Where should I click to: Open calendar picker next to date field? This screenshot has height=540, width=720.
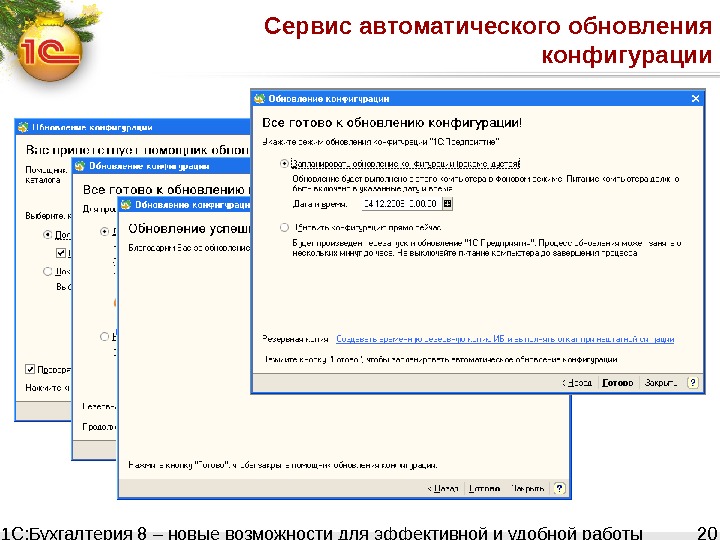coord(447,203)
